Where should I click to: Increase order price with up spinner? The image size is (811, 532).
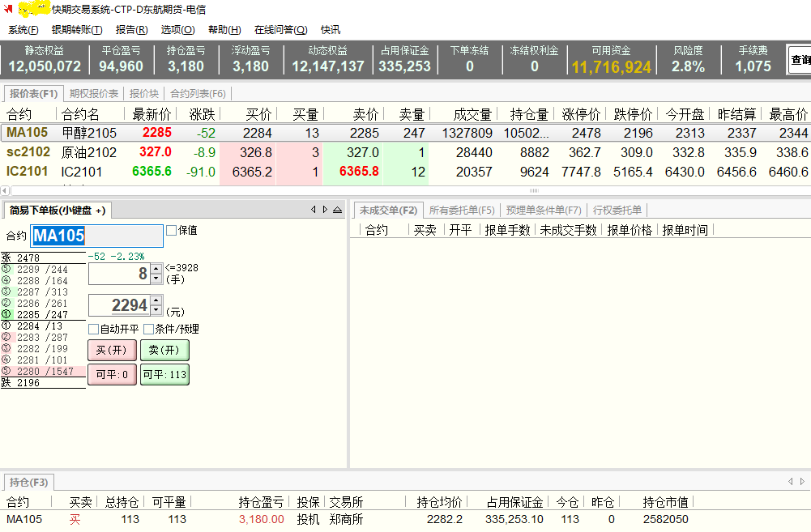156,300
